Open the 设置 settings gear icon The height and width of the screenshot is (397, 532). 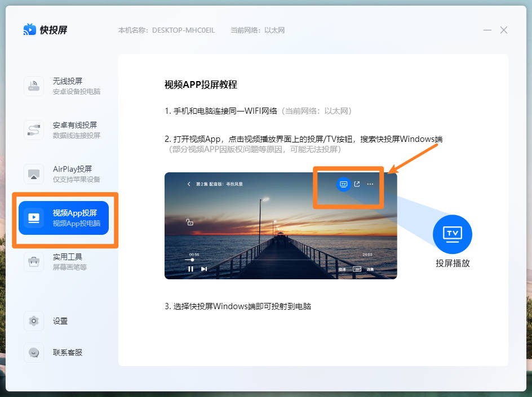[33, 320]
